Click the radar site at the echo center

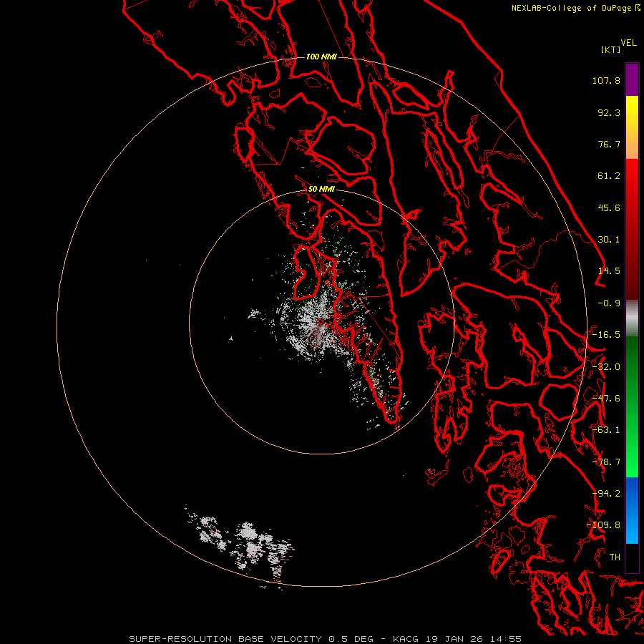click(x=321, y=321)
